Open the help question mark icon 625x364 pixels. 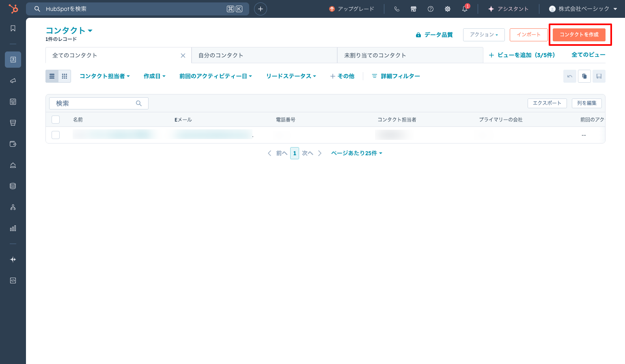point(431,9)
